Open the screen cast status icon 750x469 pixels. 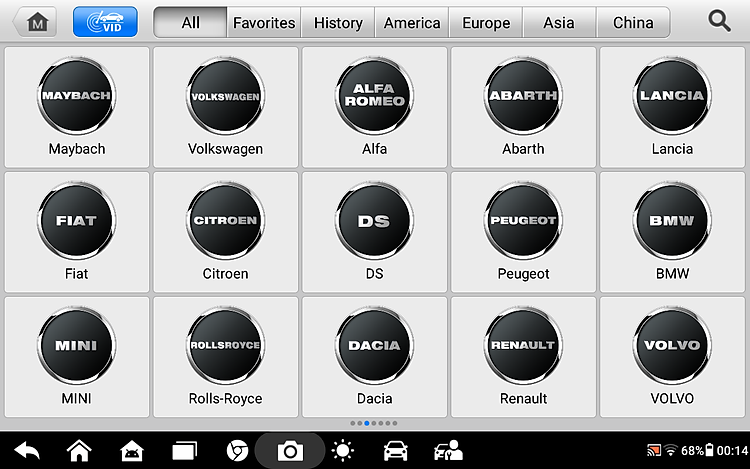(x=654, y=450)
